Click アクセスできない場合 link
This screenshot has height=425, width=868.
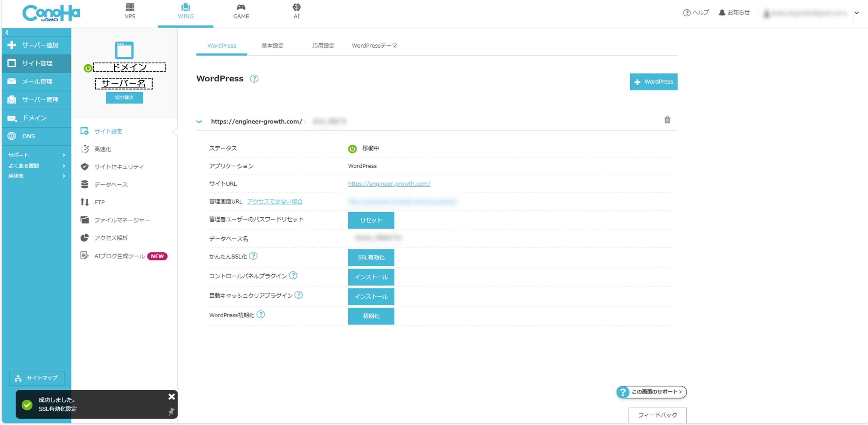[x=275, y=202]
